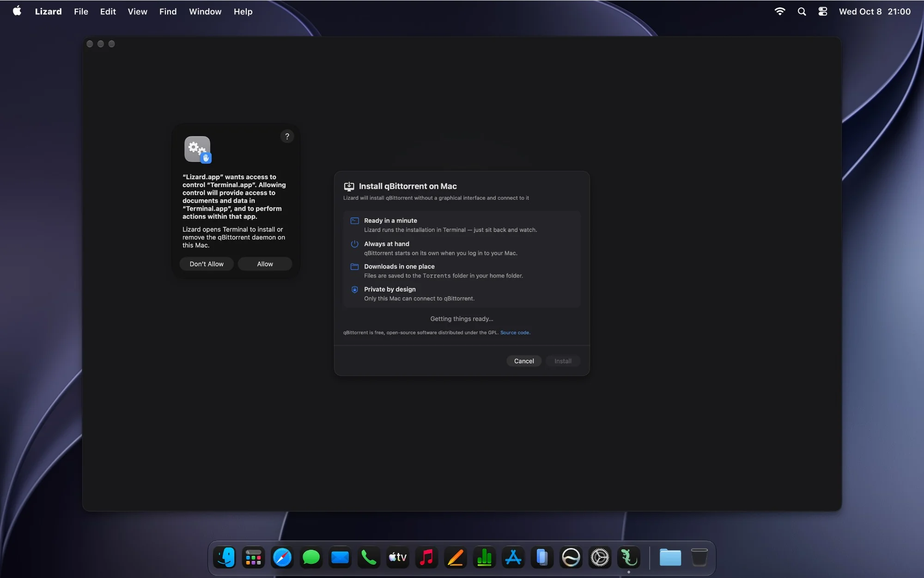Click the Wi-Fi status icon

[780, 12]
